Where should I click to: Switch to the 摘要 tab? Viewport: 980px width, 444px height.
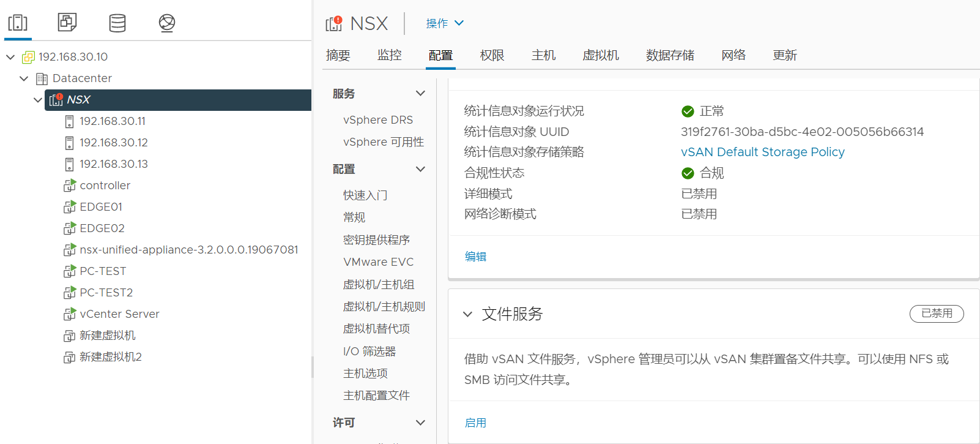(x=338, y=55)
